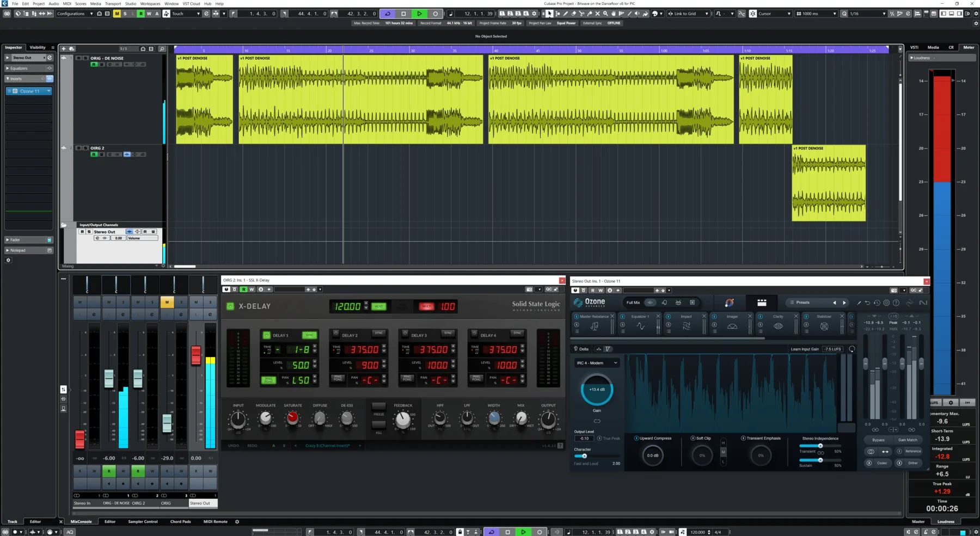Open Ozone's settings gear icon
Image resolution: width=980 pixels, height=536 pixels.
pyautogui.click(x=886, y=303)
